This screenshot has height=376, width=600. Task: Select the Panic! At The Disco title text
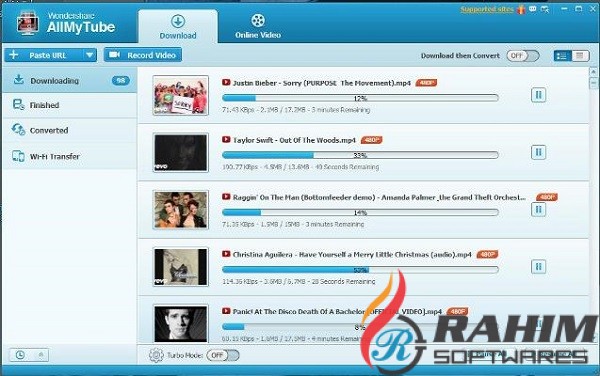tap(337, 312)
